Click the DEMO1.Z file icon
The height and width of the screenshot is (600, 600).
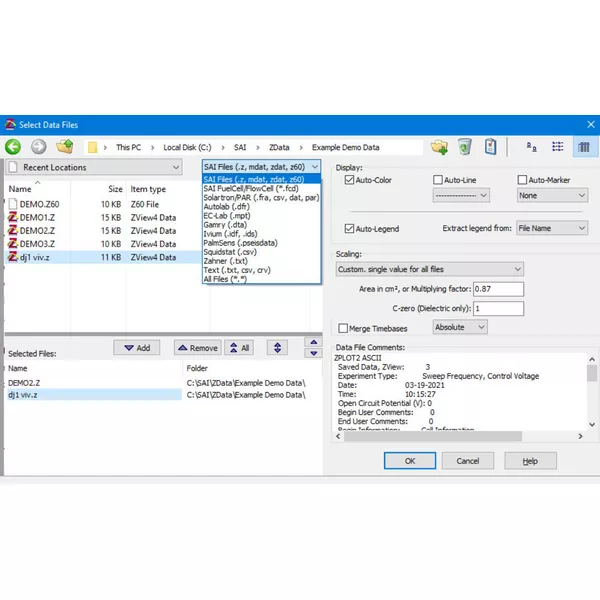[x=13, y=218]
